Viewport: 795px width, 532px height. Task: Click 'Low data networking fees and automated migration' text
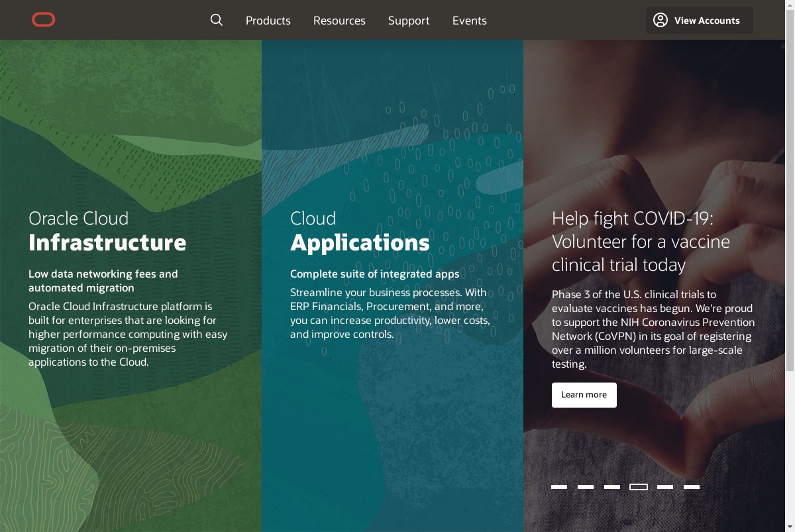pyautogui.click(x=103, y=280)
